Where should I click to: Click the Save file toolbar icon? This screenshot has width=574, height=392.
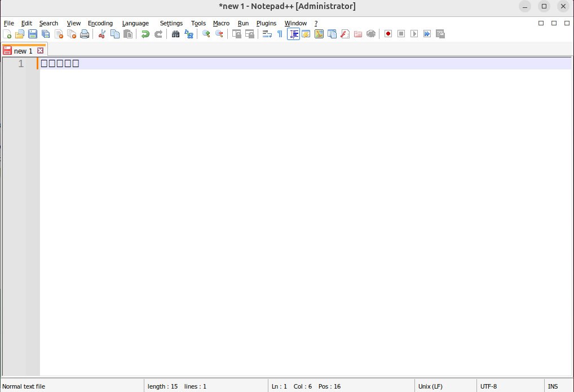click(x=33, y=34)
